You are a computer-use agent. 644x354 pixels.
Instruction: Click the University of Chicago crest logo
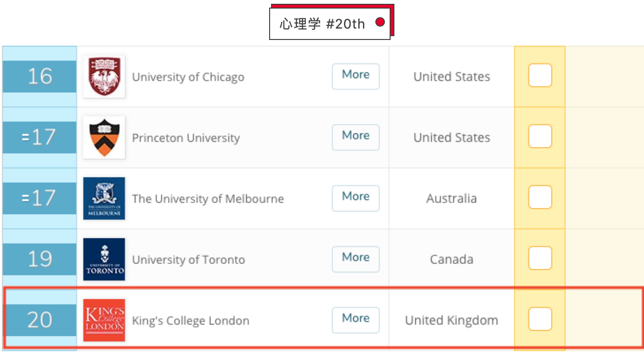point(104,77)
